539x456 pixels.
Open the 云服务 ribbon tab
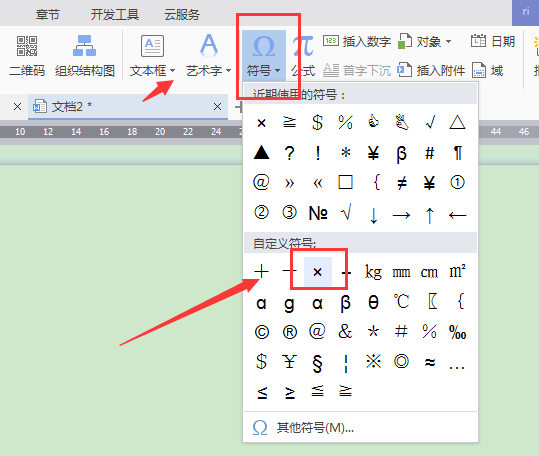182,14
